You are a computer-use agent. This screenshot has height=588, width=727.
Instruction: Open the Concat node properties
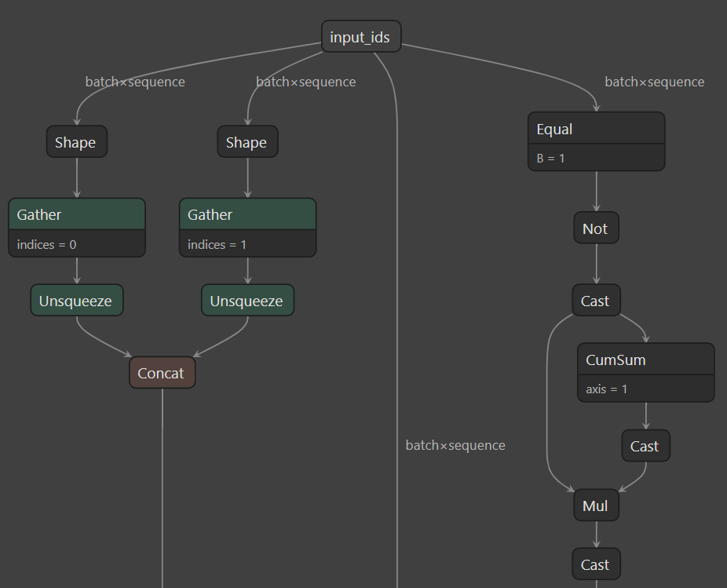click(x=162, y=372)
